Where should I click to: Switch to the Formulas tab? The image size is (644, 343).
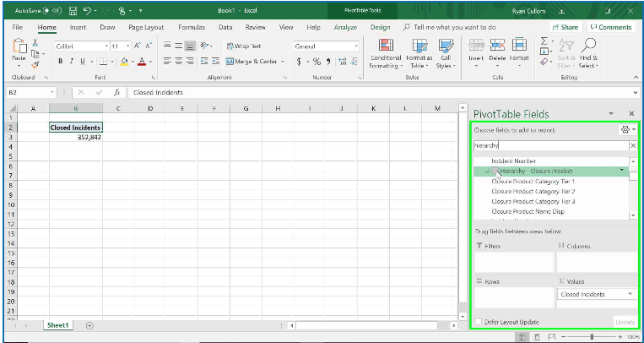(x=192, y=27)
